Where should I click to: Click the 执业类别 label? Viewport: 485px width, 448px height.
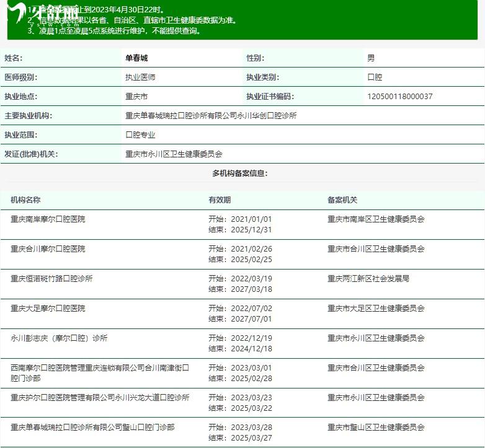(x=262, y=77)
